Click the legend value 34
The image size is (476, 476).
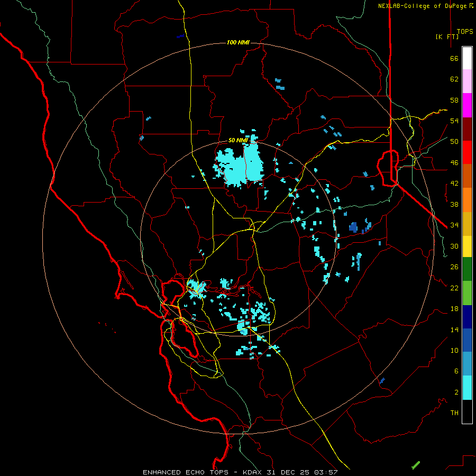454,225
